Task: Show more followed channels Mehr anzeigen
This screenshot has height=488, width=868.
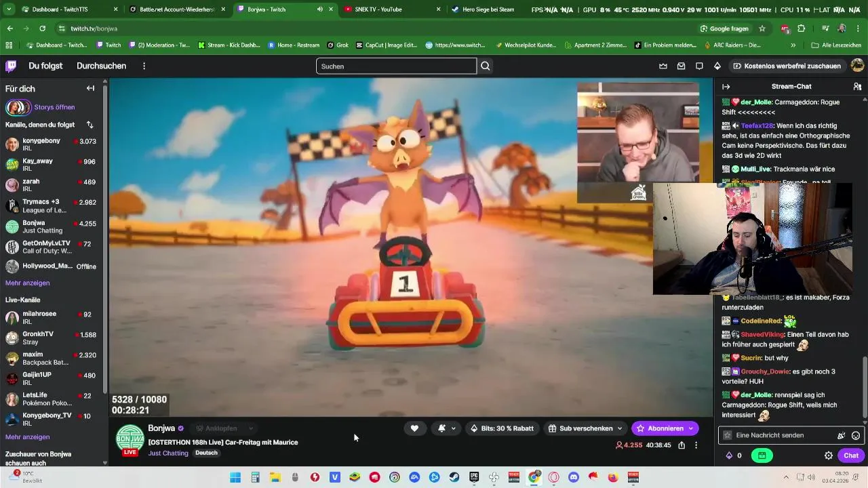Action: point(28,283)
